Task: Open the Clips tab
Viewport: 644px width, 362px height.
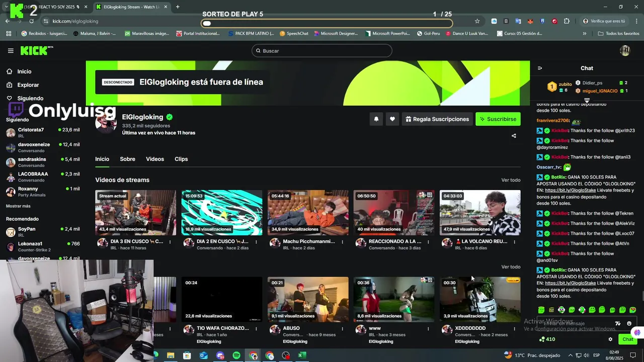Action: (181, 159)
